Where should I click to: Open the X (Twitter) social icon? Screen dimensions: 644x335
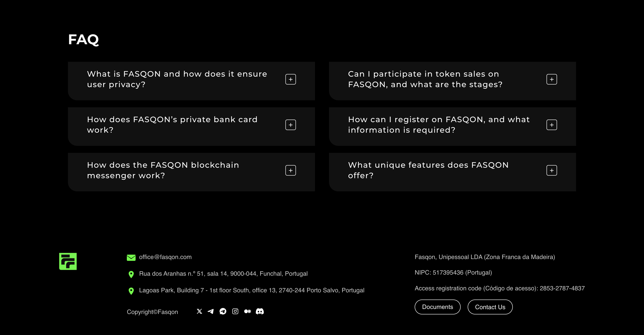coord(199,311)
